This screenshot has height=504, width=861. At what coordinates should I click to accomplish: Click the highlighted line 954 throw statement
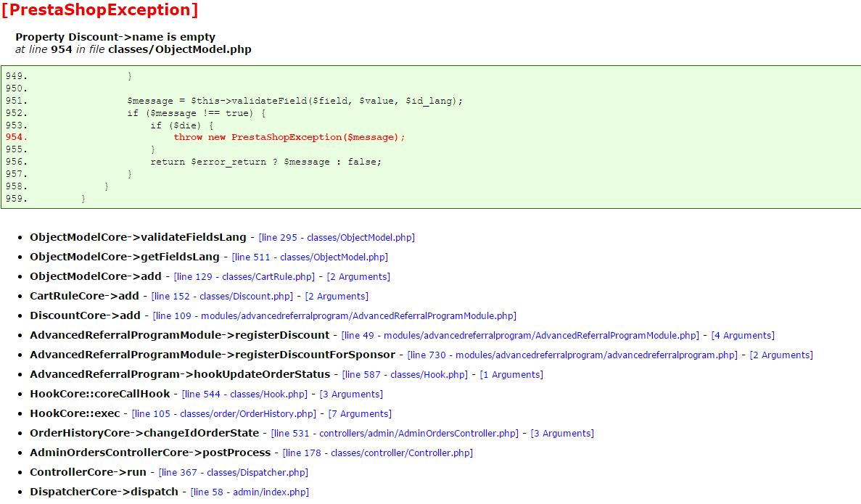(x=289, y=137)
